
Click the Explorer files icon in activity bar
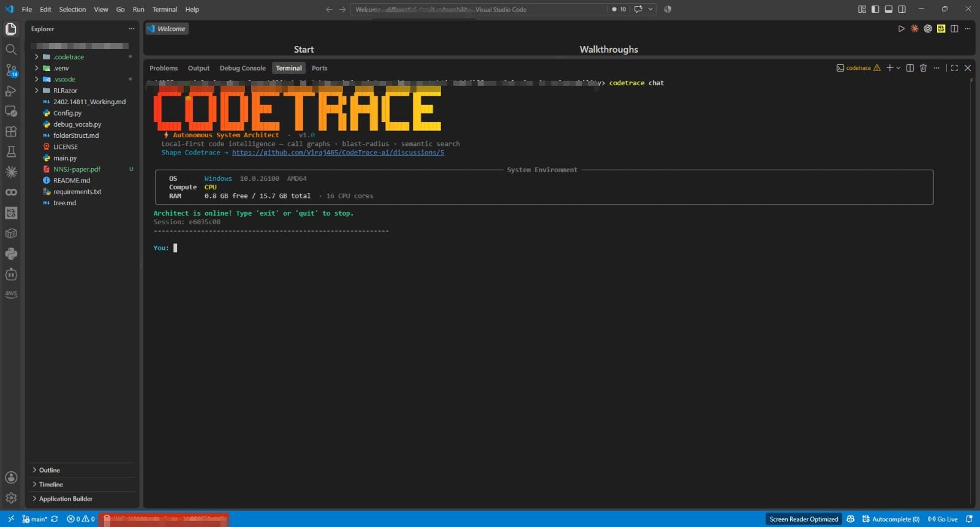point(11,29)
